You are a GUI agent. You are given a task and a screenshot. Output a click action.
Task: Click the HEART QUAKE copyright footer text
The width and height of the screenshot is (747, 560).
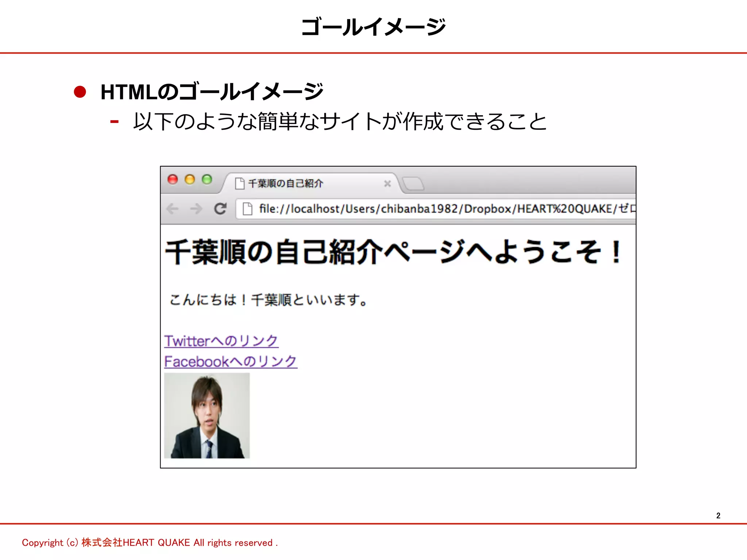tap(150, 542)
